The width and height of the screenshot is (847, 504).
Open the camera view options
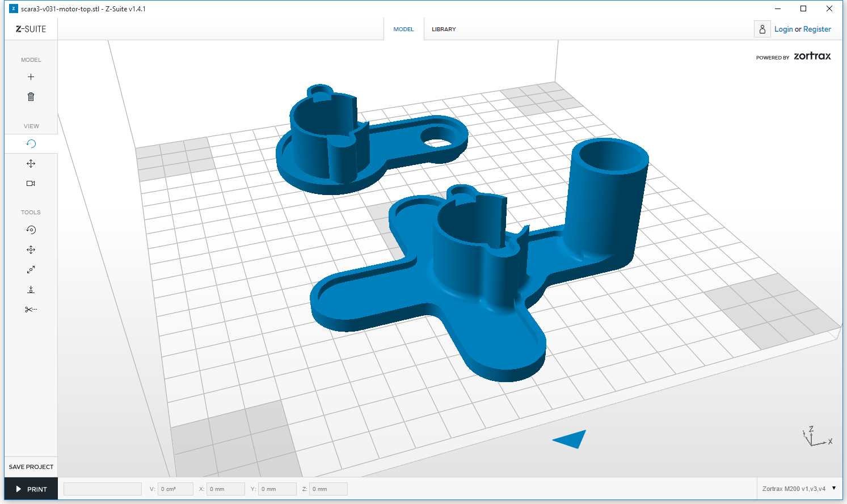point(31,184)
